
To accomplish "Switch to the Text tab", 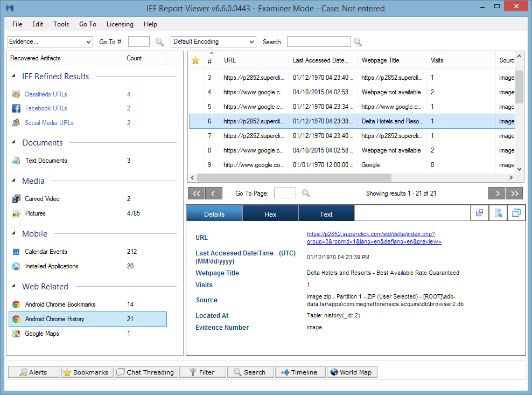I will pos(326,213).
